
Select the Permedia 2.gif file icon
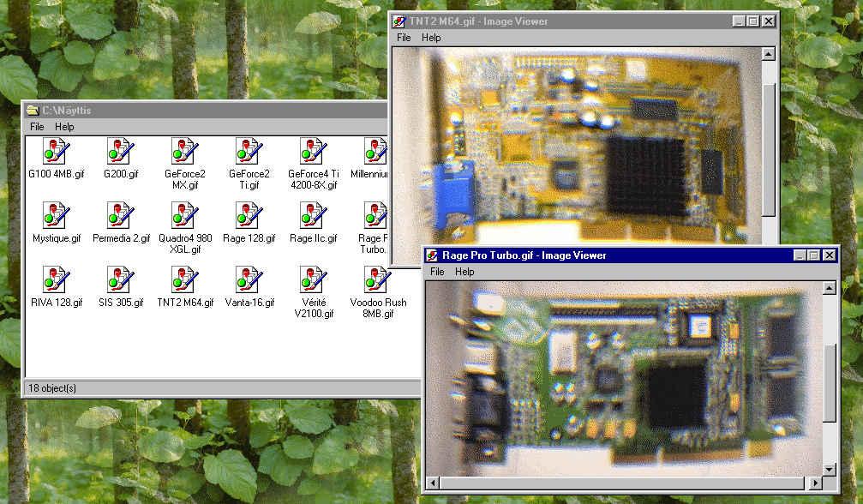point(121,216)
